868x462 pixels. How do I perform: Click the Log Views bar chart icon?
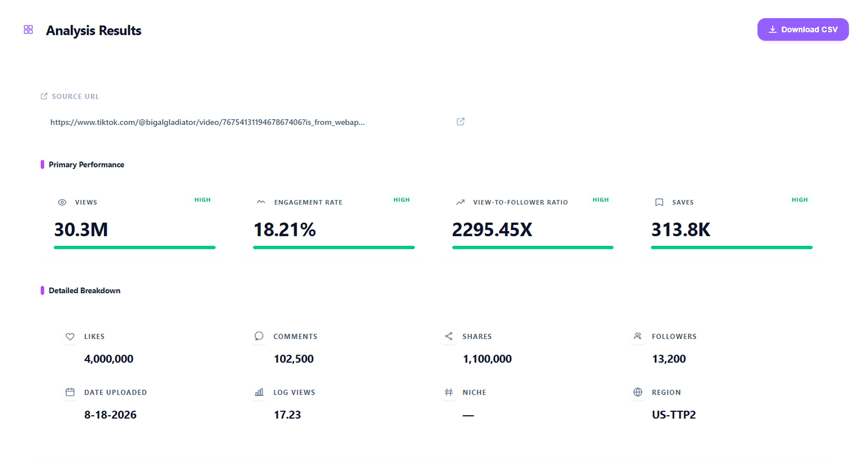click(x=259, y=392)
